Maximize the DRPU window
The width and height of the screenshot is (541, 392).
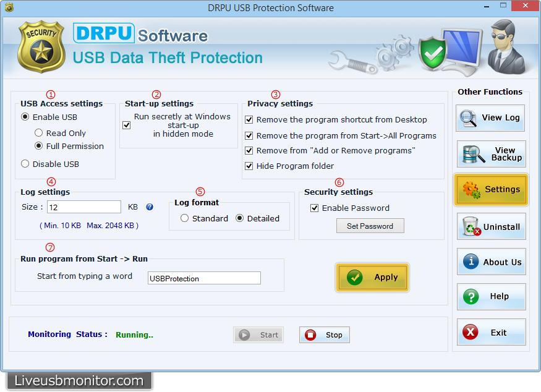click(x=503, y=6)
